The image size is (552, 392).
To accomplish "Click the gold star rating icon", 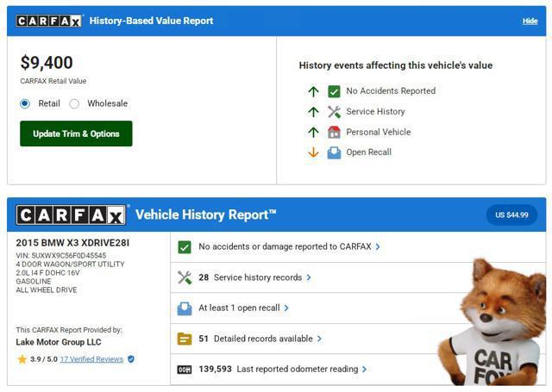I will coord(22,359).
